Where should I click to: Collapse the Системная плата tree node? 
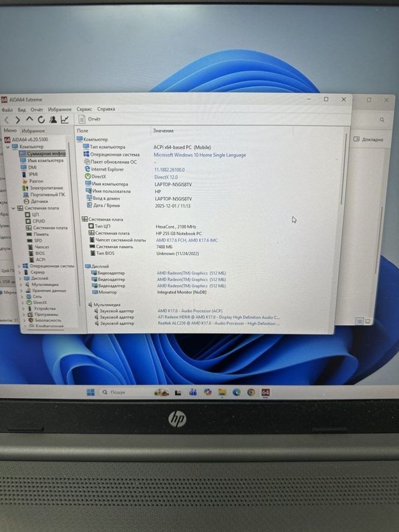13,208
